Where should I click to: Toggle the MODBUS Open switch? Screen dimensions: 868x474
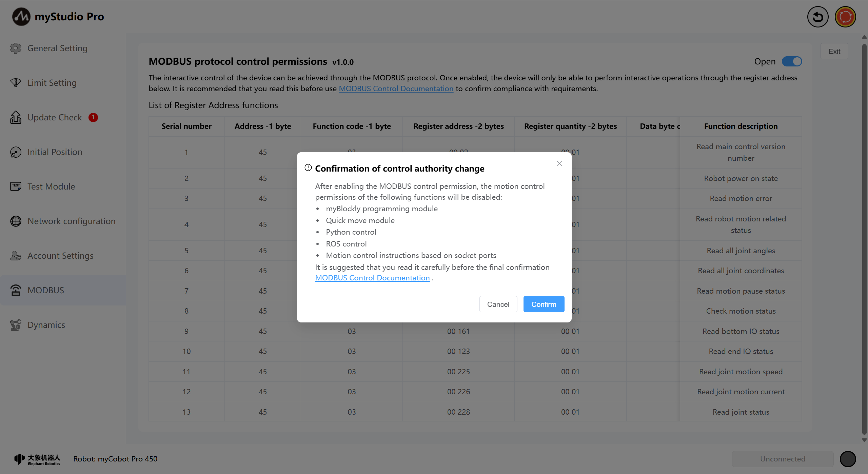coord(792,61)
